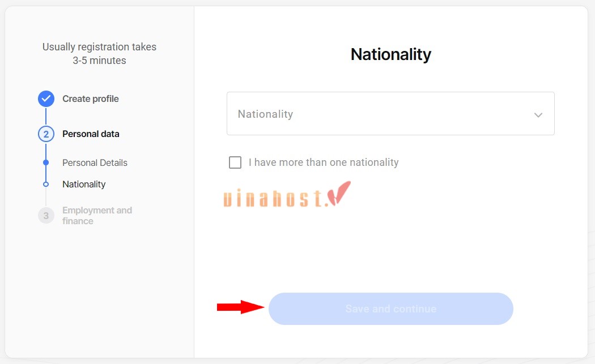This screenshot has width=595, height=364.
Task: Click the filled dot beside Personal Details
Action: 46,162
